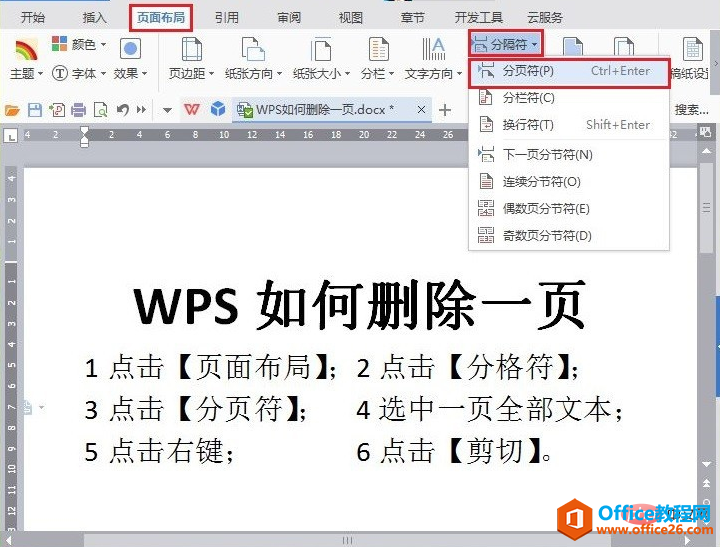Select 换行符(T) menu item
Image resolution: width=720 pixels, height=547 pixels.
(569, 124)
